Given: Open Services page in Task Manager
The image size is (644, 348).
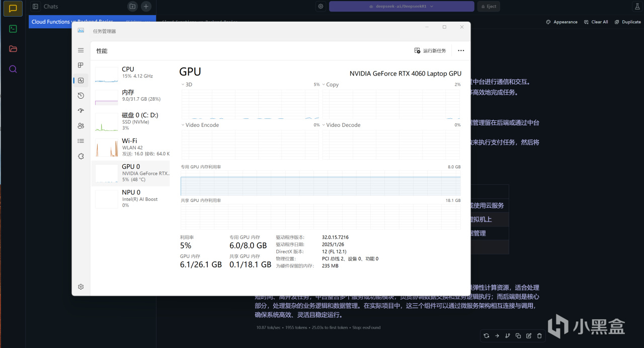Looking at the screenshot, I should tap(80, 156).
